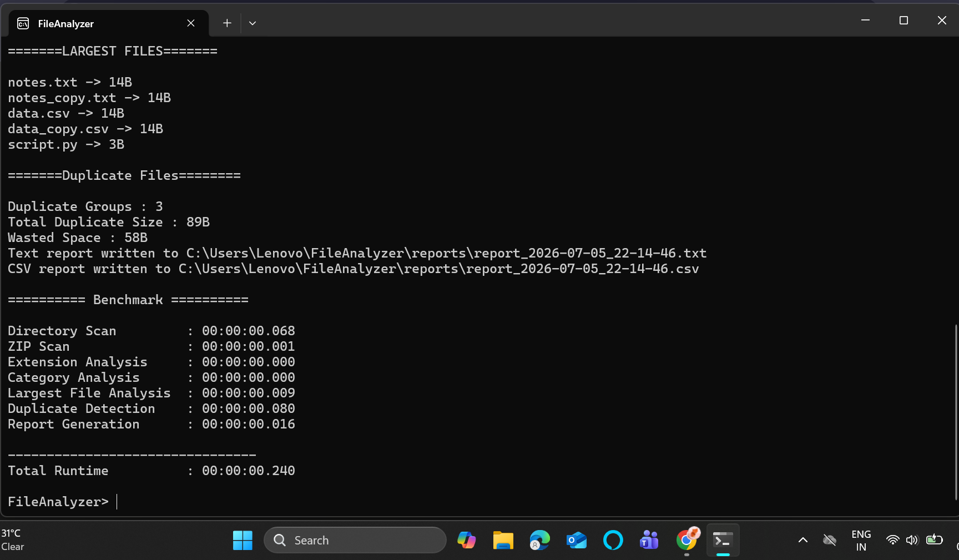Click the volume speaker icon

[x=912, y=540]
